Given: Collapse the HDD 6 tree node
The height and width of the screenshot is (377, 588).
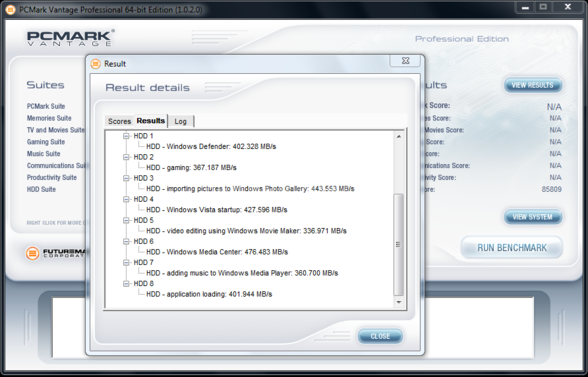Looking at the screenshot, I should click(126, 241).
